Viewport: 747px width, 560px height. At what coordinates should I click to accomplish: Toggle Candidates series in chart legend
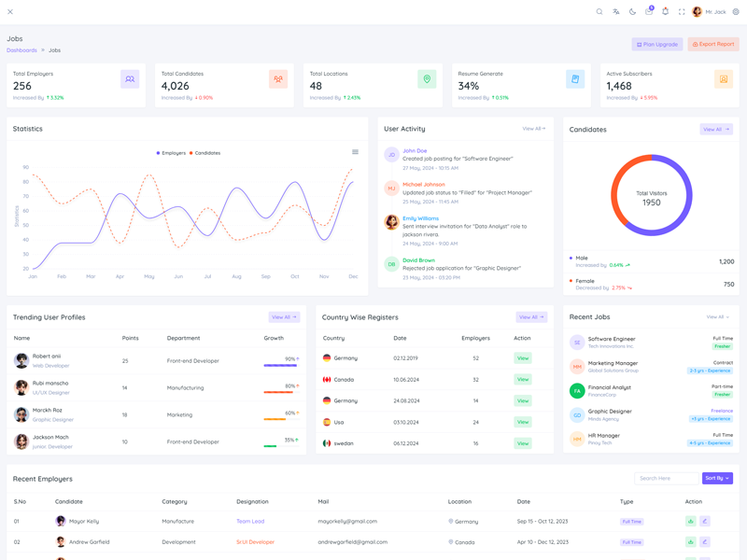point(205,153)
